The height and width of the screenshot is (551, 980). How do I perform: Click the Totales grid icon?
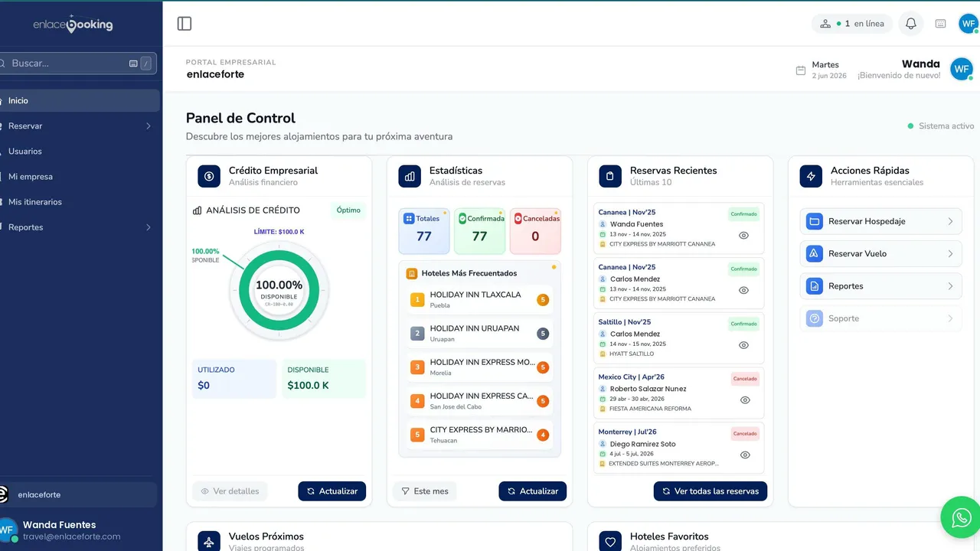409,218
